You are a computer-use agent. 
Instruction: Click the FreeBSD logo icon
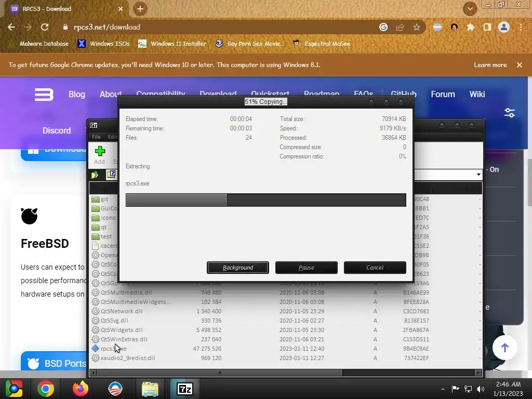click(x=29, y=216)
